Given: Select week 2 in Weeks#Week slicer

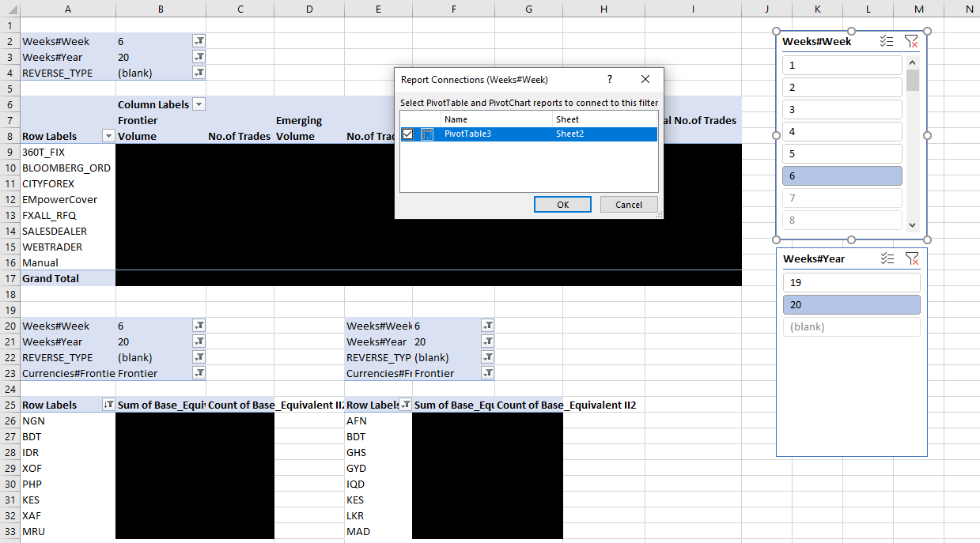Looking at the screenshot, I should (x=842, y=88).
